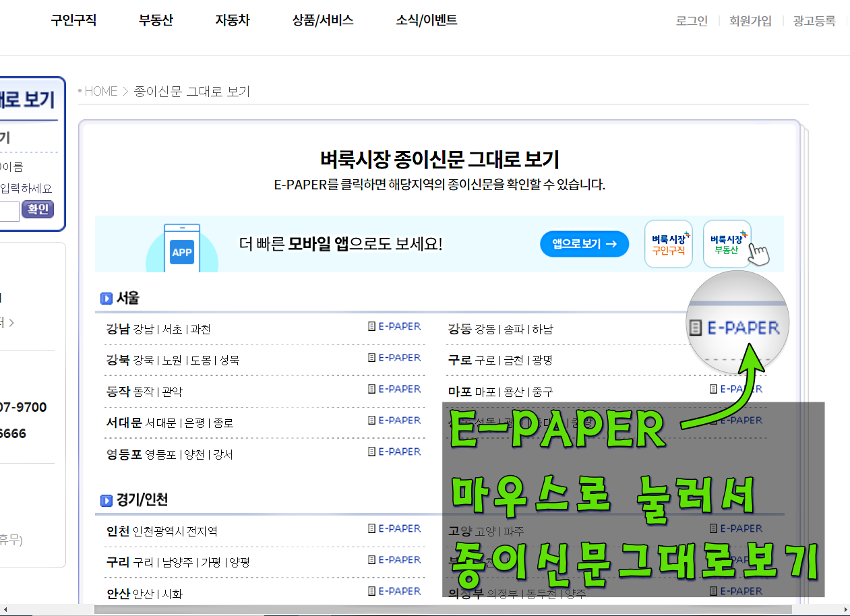Open the 소식/이벤트 menu
This screenshot has width=850, height=616.
pos(427,20)
